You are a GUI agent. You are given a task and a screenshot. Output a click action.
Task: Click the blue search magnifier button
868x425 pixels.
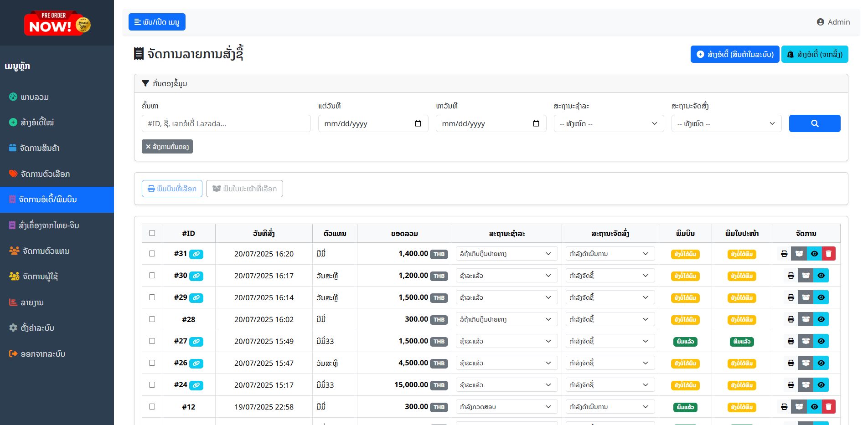click(814, 123)
